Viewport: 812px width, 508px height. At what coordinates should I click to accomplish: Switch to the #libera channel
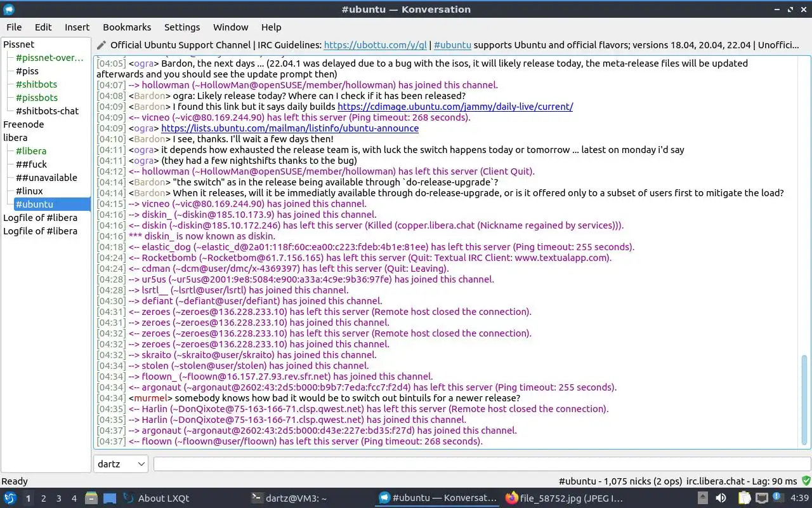click(31, 151)
